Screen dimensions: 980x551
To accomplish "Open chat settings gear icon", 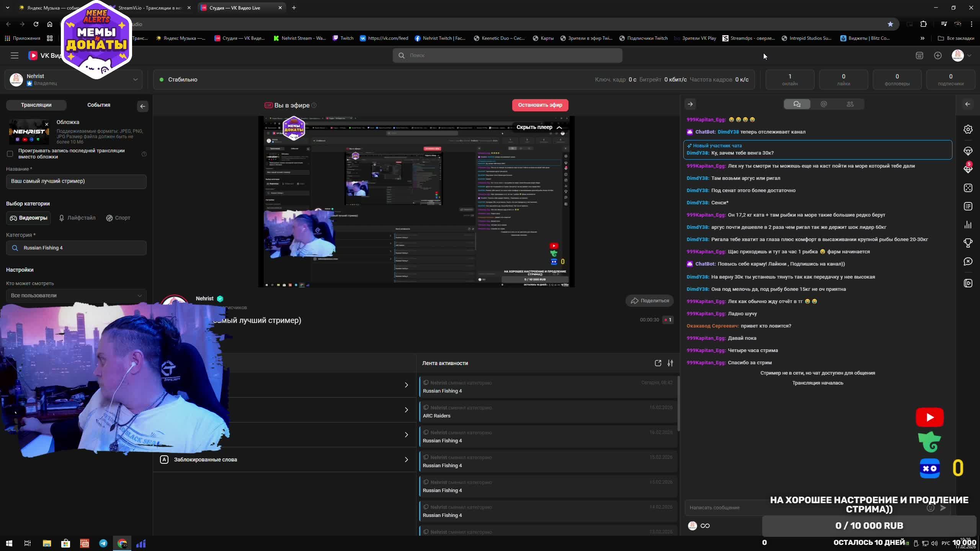I will tap(968, 129).
